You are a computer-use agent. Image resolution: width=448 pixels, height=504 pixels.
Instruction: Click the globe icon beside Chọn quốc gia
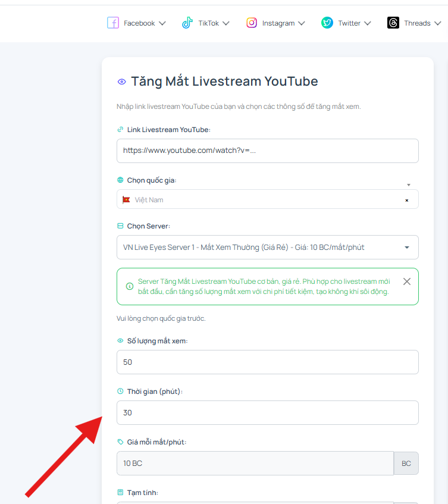pyautogui.click(x=120, y=180)
